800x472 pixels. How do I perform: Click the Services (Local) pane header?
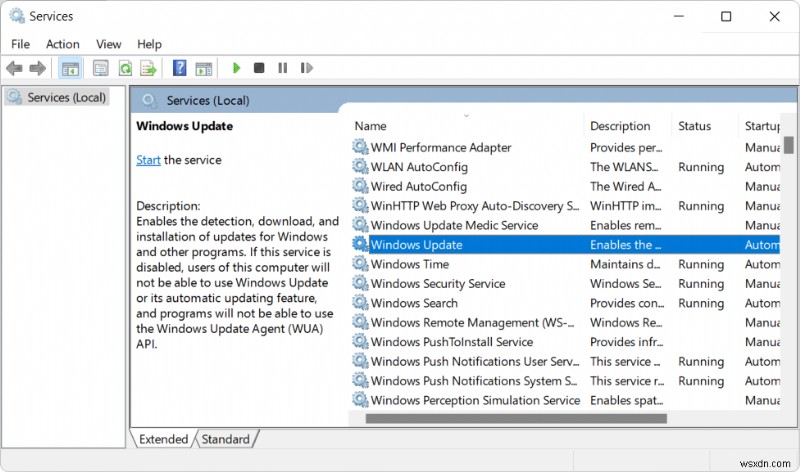pos(208,101)
